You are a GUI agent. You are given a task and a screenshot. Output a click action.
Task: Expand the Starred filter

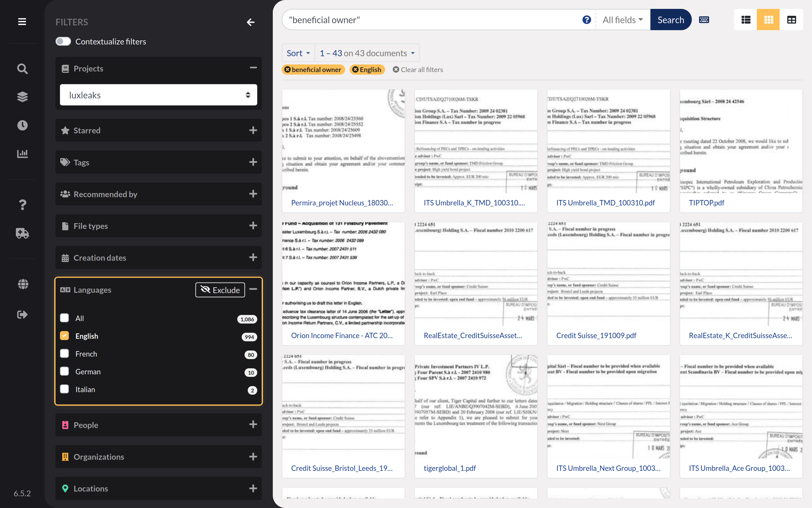[253, 130]
